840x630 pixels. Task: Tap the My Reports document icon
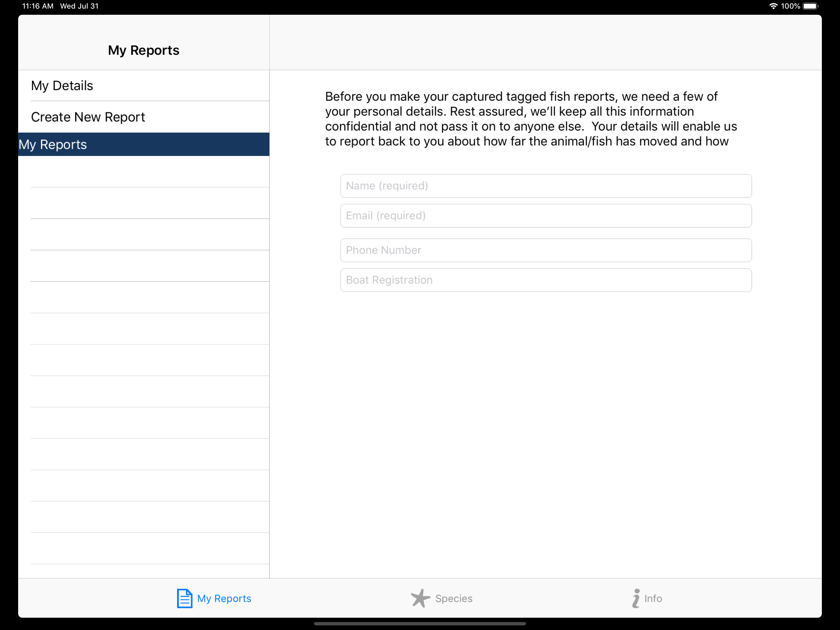[x=184, y=598]
